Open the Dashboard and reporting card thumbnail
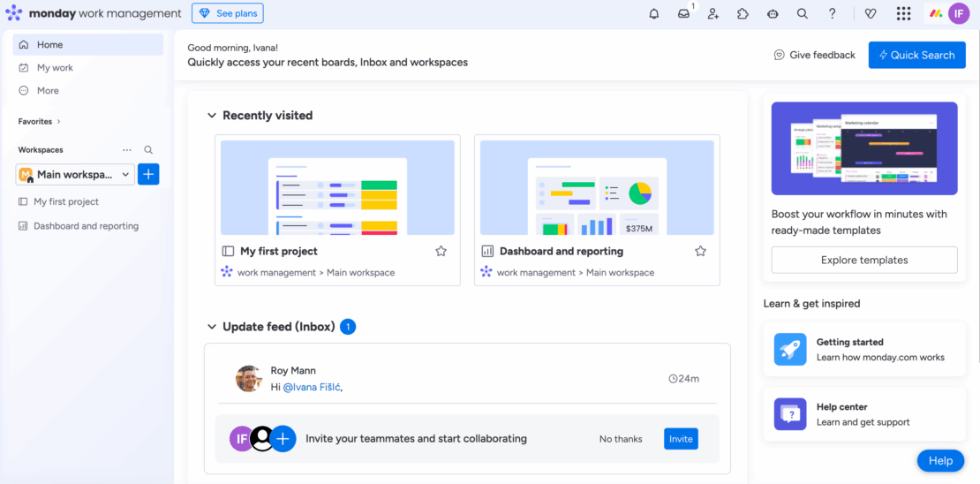 coord(597,187)
